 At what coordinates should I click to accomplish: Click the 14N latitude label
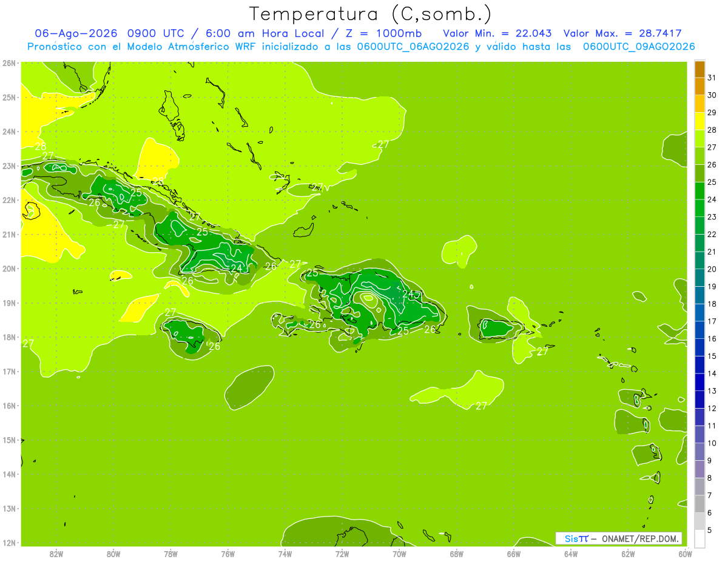[8, 474]
